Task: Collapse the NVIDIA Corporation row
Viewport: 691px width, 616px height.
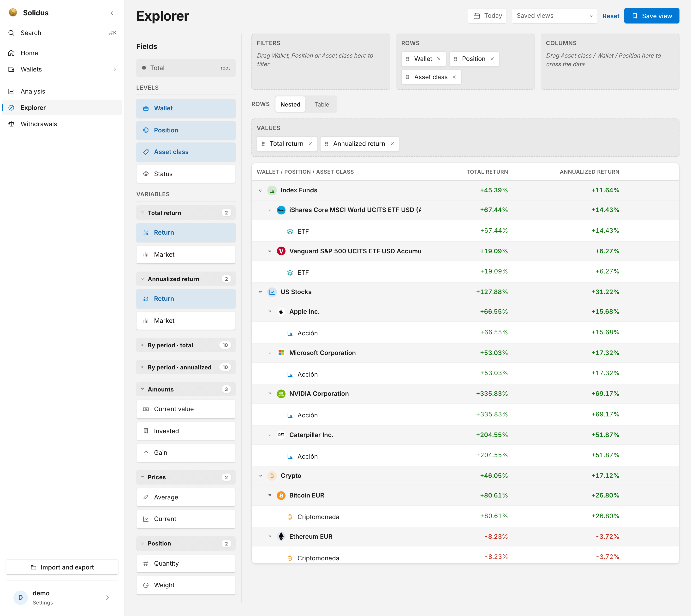Action: (x=269, y=394)
